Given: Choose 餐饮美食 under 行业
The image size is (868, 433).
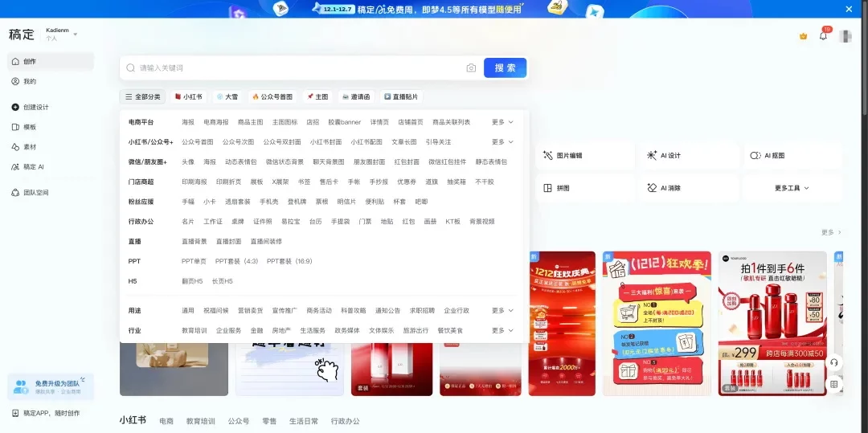Looking at the screenshot, I should [x=450, y=330].
